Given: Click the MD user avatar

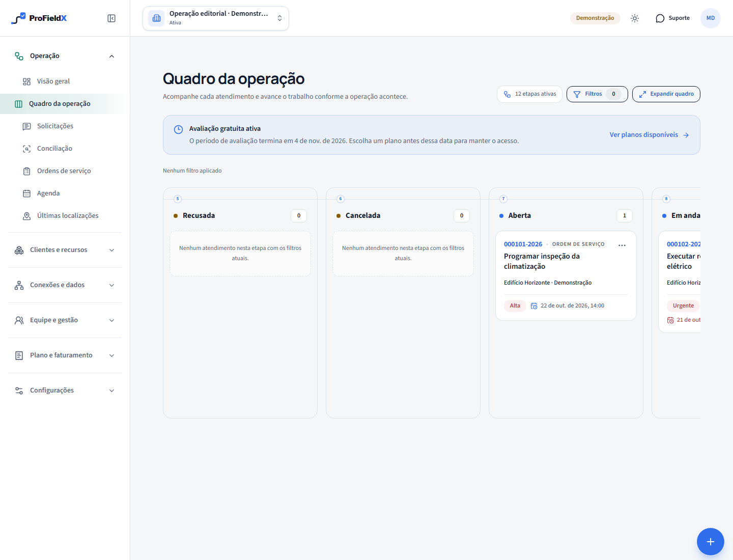Looking at the screenshot, I should [x=711, y=18].
